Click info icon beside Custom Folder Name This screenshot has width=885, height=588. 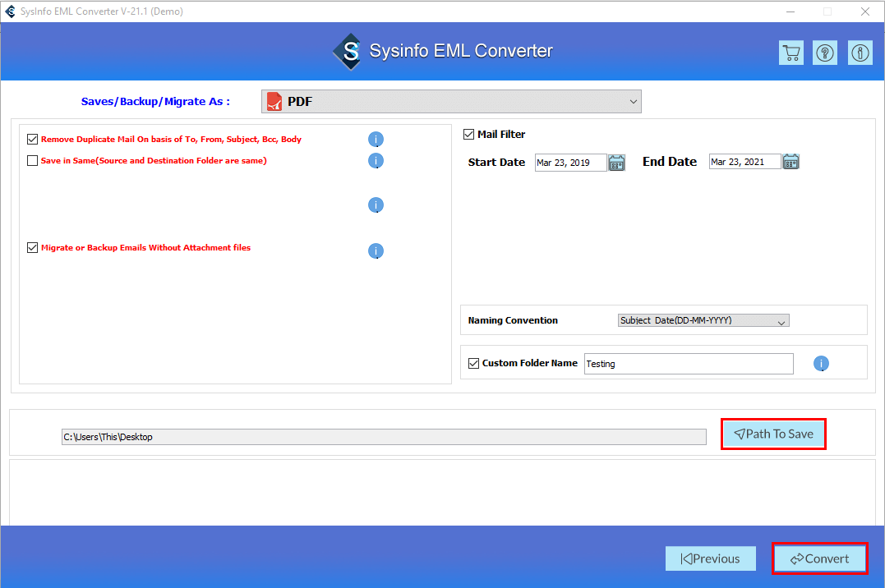[821, 364]
